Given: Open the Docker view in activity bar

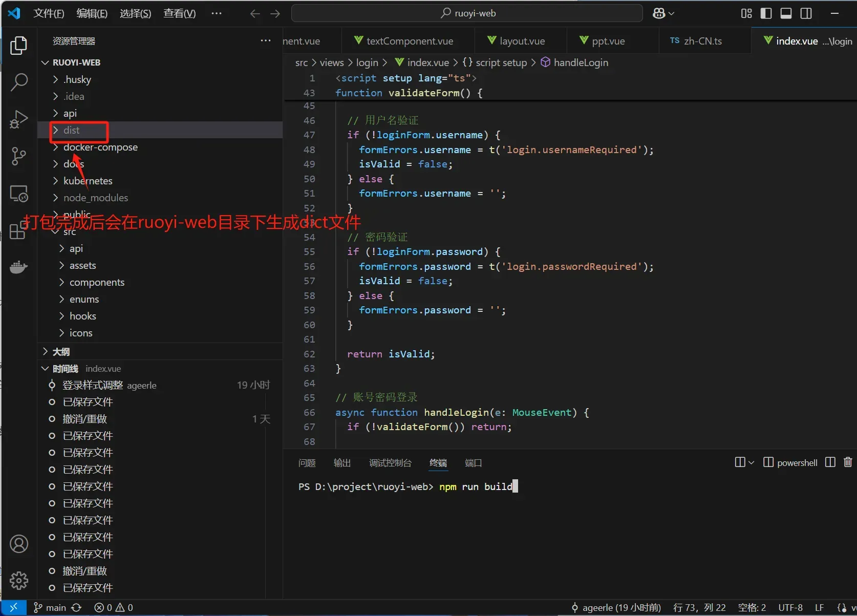Looking at the screenshot, I should click(19, 267).
